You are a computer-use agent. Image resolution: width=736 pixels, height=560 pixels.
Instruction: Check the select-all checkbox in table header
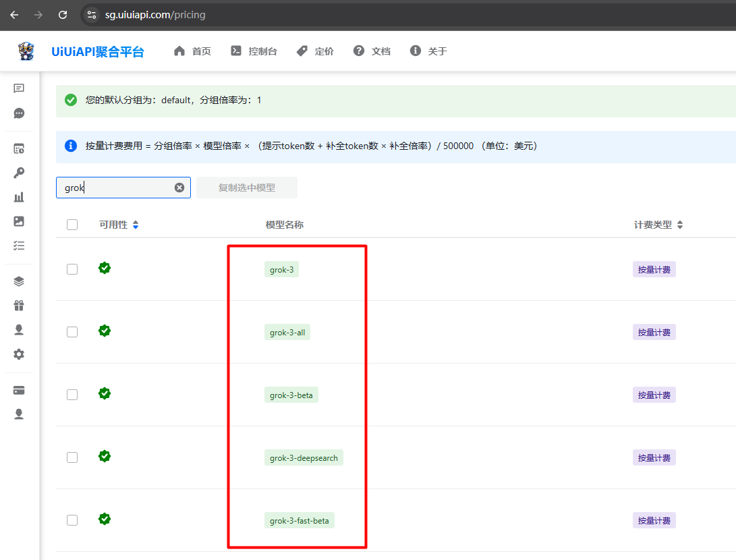pos(72,225)
